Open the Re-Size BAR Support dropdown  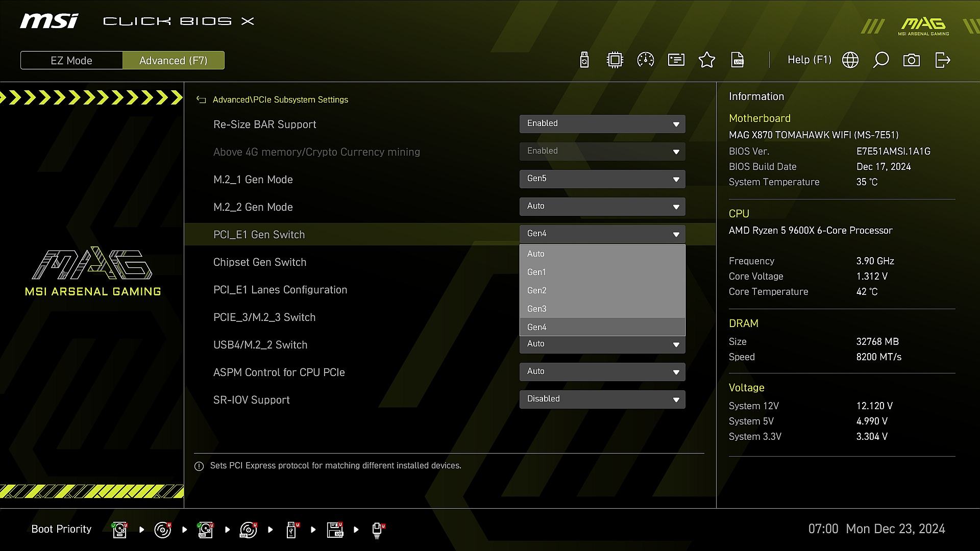(602, 124)
